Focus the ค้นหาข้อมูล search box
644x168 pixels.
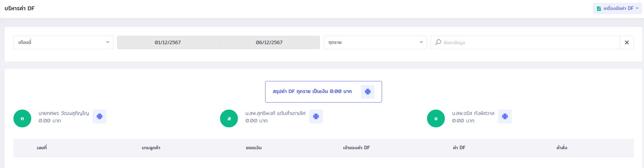coord(528,42)
